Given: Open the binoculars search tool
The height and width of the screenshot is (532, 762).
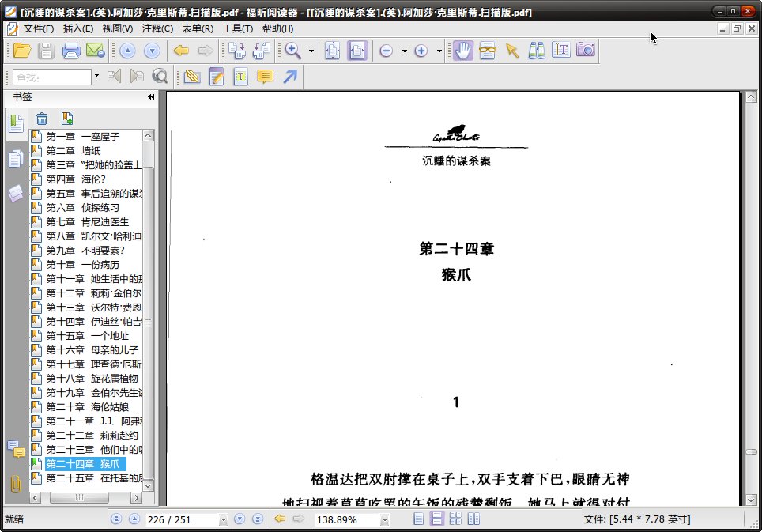Looking at the screenshot, I should click(537, 51).
